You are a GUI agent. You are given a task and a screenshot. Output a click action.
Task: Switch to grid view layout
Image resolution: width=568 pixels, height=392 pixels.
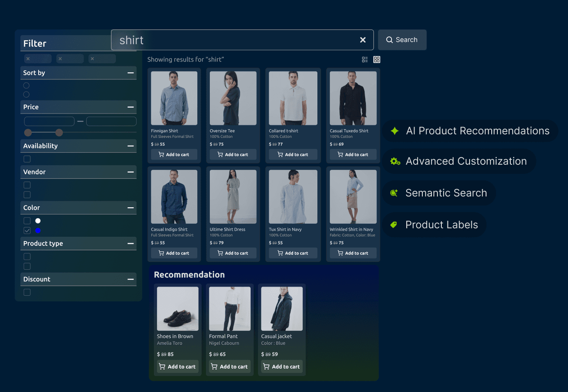point(376,59)
